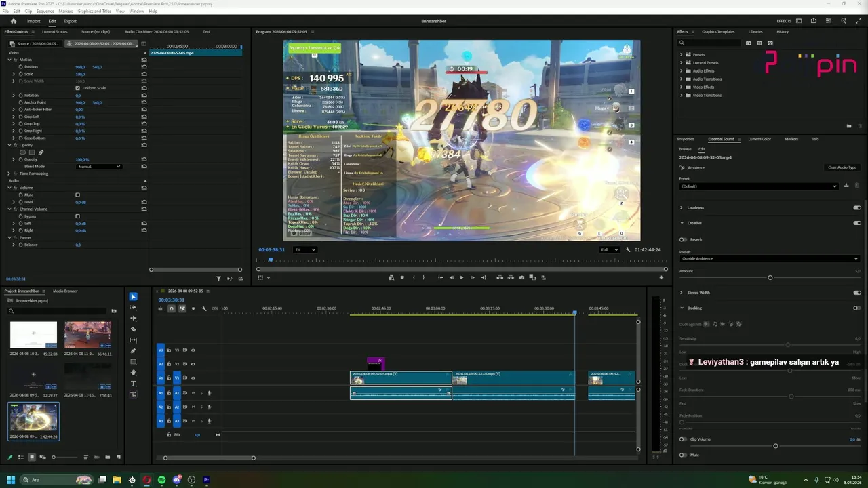The image size is (868, 488).
Task: Expand the Video Transitions folder
Action: coord(682,95)
